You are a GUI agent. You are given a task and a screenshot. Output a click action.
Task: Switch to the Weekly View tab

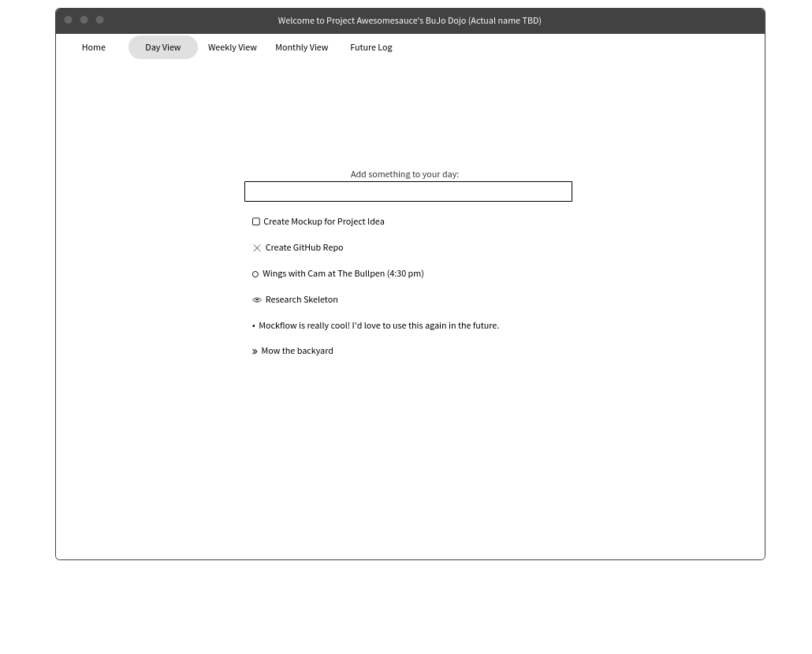tap(232, 47)
